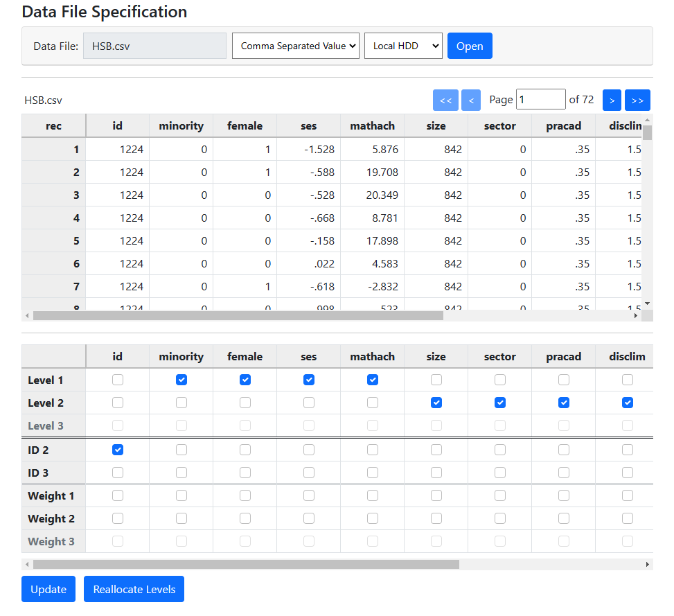Advance to next page with > button

tap(612, 100)
